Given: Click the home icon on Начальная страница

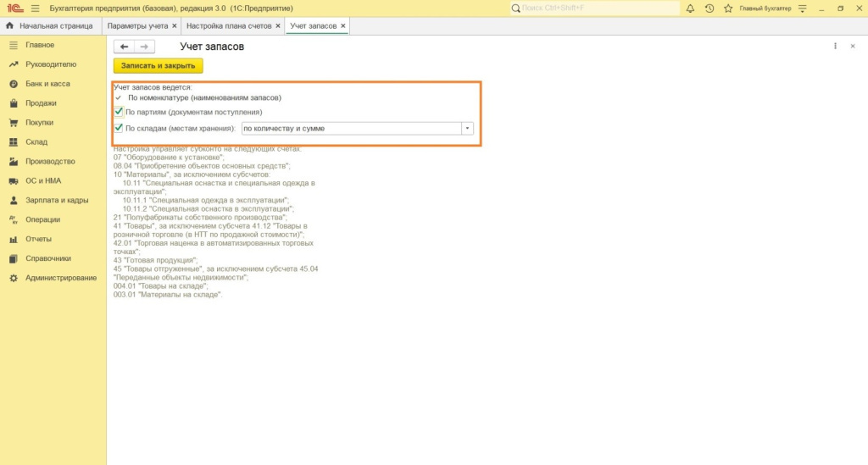Looking at the screenshot, I should [9, 26].
